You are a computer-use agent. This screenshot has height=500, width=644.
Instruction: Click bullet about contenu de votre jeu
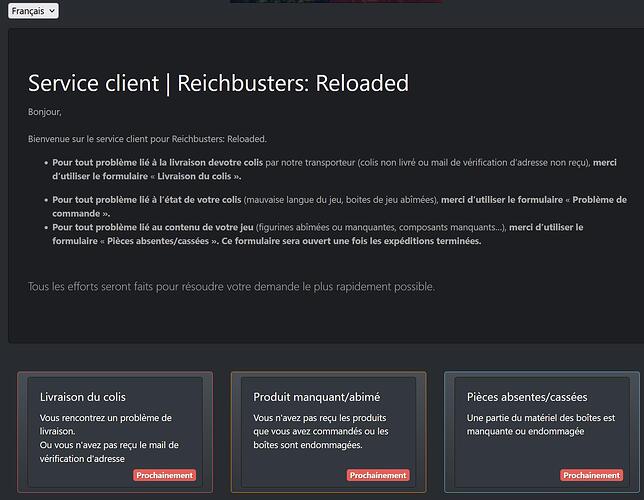(317, 234)
